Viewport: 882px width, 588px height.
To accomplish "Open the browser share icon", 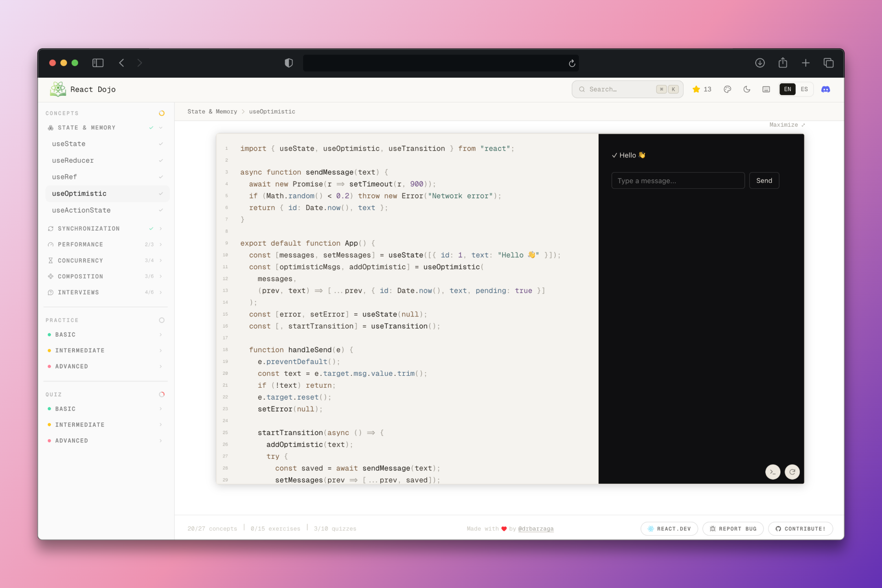I will [x=783, y=62].
